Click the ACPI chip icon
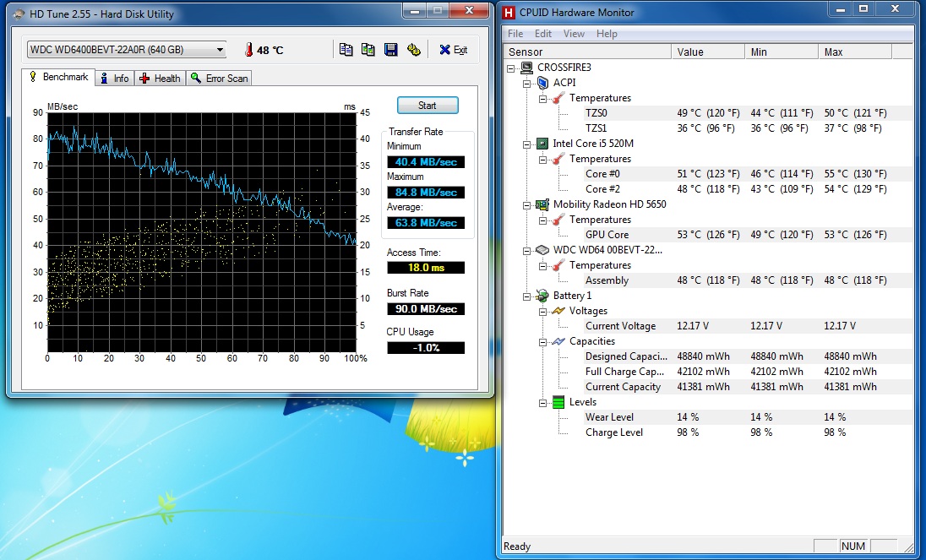Image resolution: width=926 pixels, height=560 pixels. pyautogui.click(x=542, y=83)
